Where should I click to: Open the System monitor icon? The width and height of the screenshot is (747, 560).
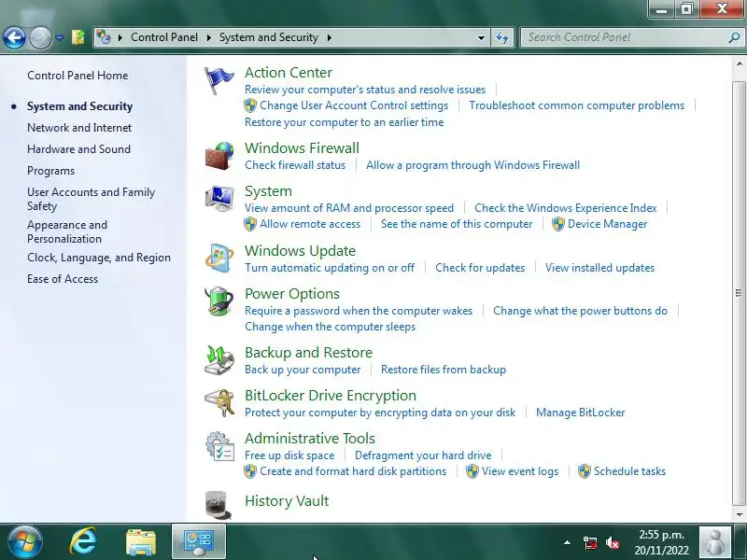[219, 199]
